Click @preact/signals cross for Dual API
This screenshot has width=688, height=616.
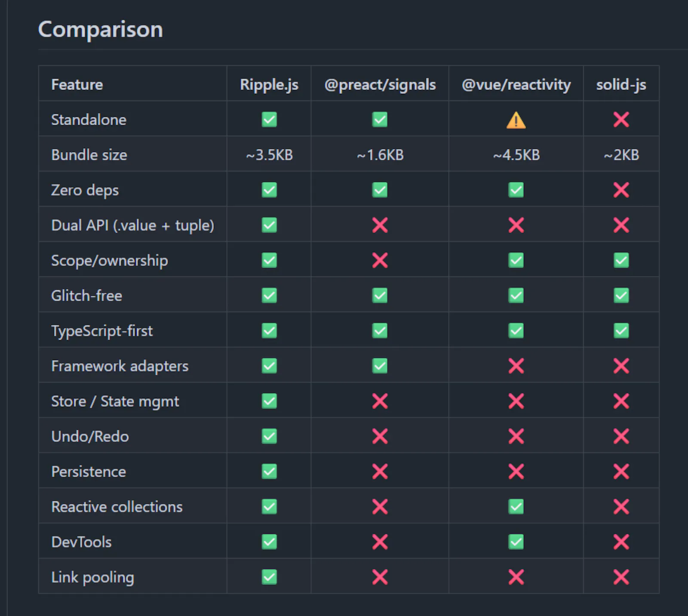coord(380,225)
